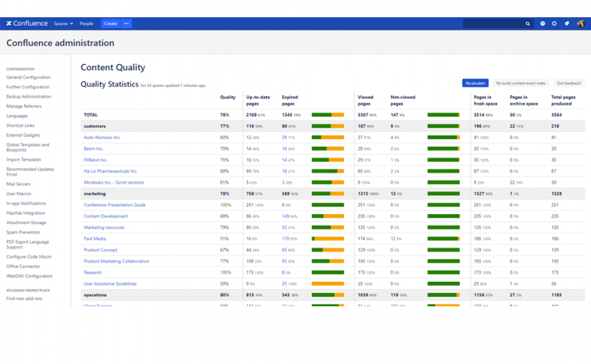Click not-viewed count 12 for Paid Media
591x364 pixels.
pos(393,239)
